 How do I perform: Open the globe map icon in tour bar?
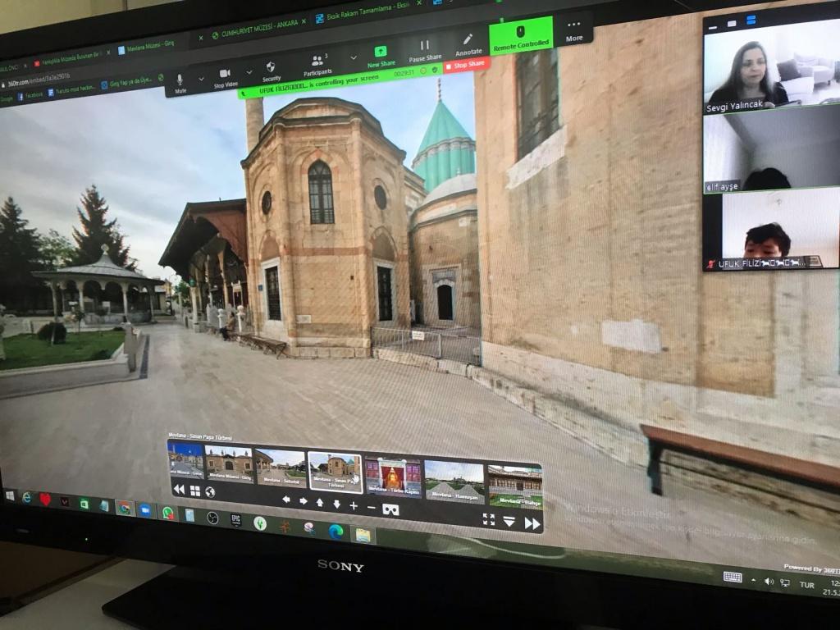210,492
